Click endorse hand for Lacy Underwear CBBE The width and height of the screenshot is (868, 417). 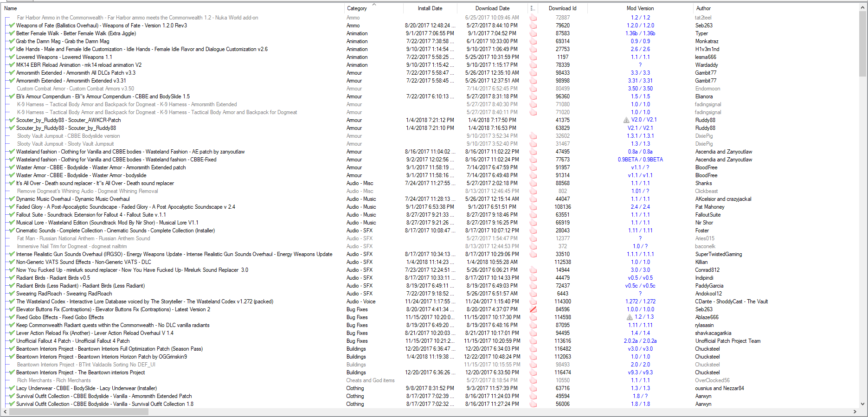[533, 388]
